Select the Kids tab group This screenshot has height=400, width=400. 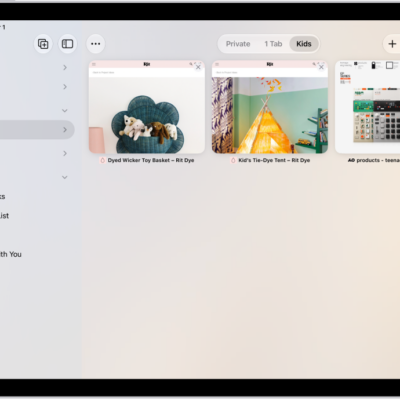tap(304, 44)
